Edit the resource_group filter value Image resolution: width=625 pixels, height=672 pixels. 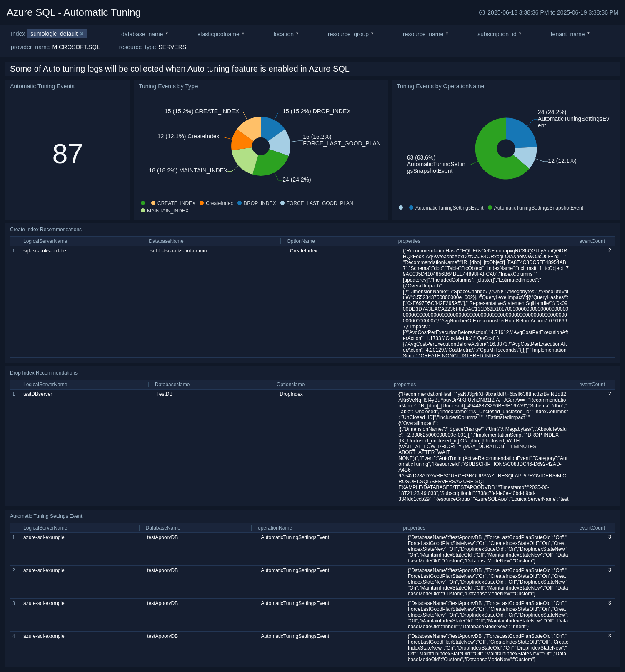coord(381,34)
